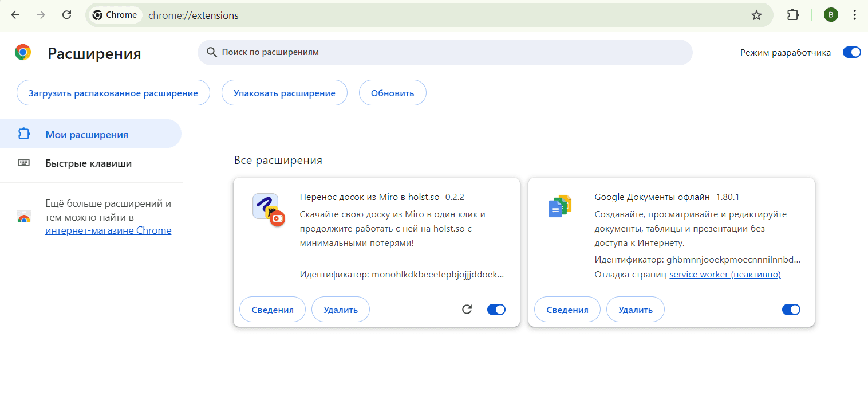The image size is (868, 411).
Task: Focus the Поиск по расширениям search field
Action: pos(447,52)
